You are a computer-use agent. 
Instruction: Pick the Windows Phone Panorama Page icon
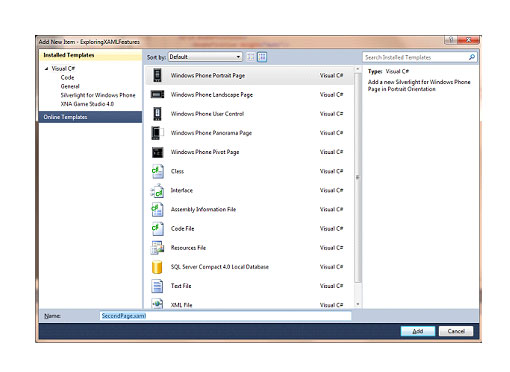coord(157,133)
